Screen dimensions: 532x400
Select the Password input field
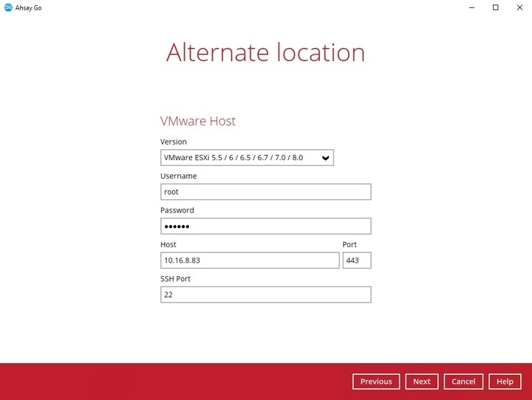pos(266,226)
